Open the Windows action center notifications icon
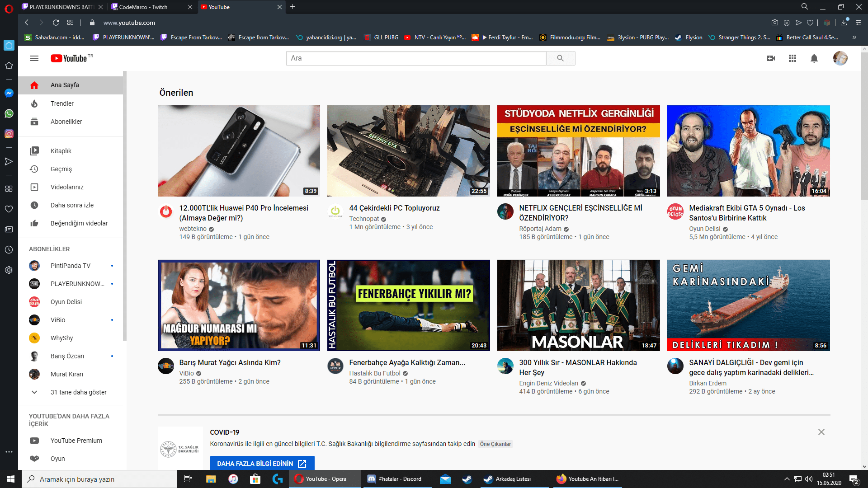 click(854, 479)
